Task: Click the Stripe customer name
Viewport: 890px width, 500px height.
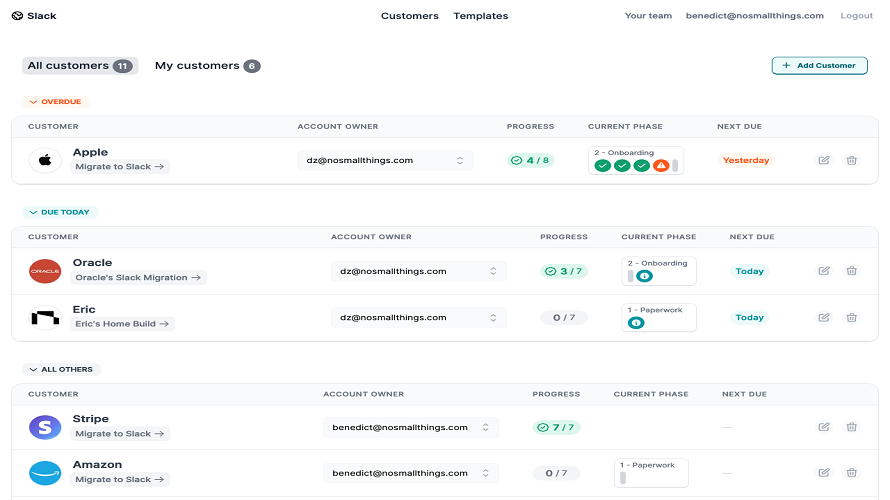Action: click(91, 419)
